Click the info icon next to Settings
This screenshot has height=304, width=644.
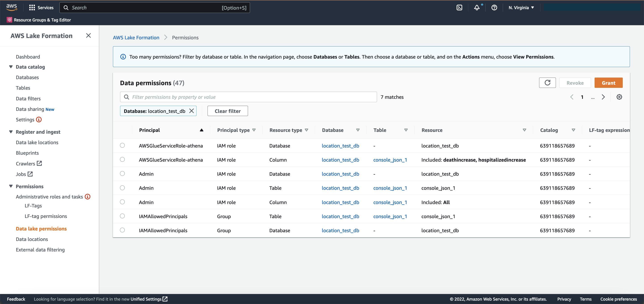(x=39, y=120)
